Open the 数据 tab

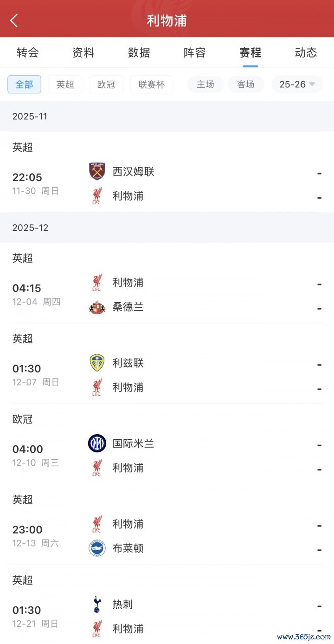(x=139, y=52)
